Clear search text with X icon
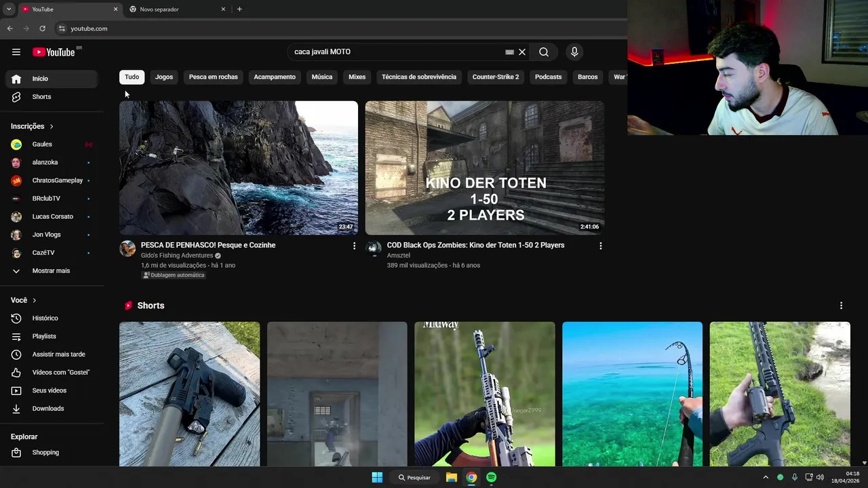Image resolution: width=868 pixels, height=488 pixels. 522,52
